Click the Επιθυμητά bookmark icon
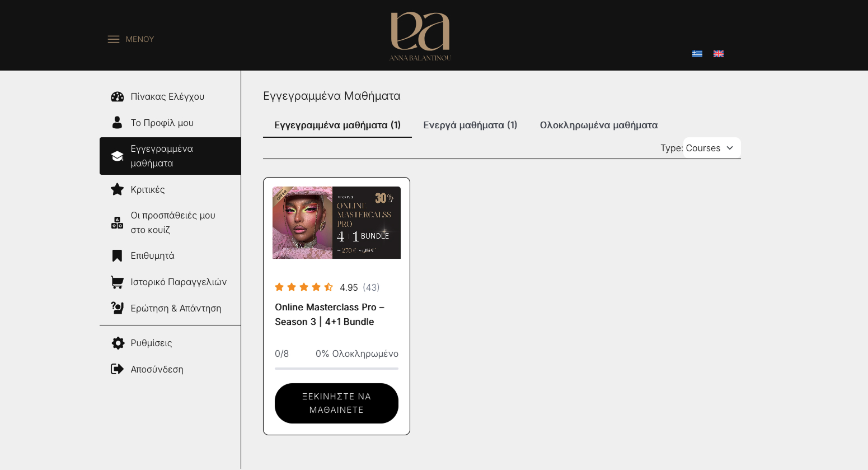The height and width of the screenshot is (470, 868). tap(117, 256)
